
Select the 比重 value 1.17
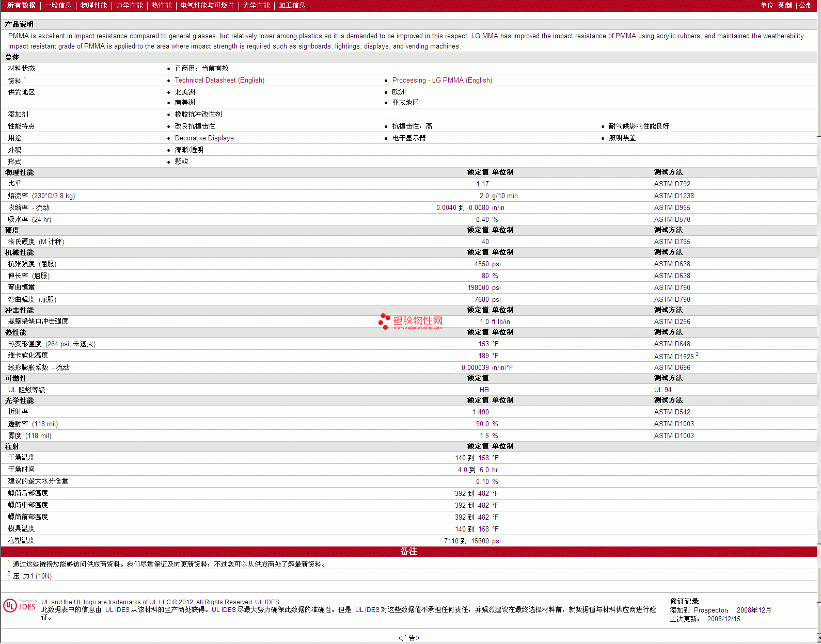click(x=482, y=184)
